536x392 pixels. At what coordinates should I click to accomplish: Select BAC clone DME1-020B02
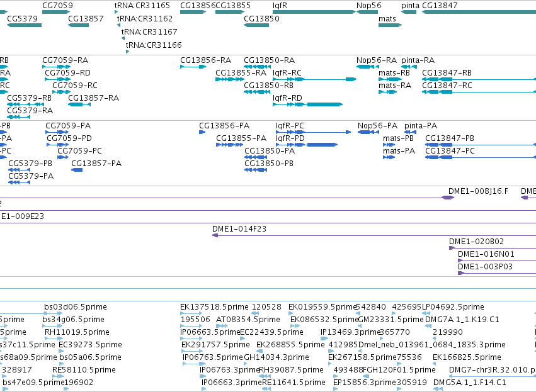click(x=493, y=249)
